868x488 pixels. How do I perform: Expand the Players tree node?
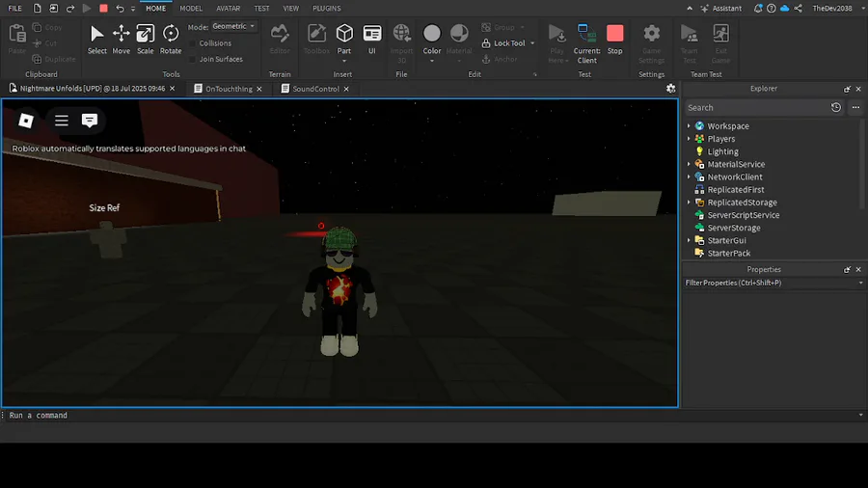tap(689, 139)
